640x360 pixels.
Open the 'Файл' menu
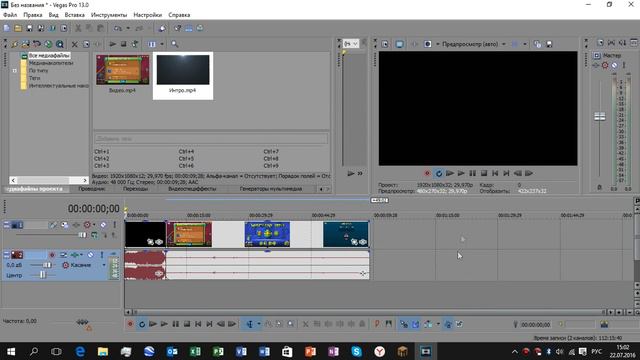(10, 15)
